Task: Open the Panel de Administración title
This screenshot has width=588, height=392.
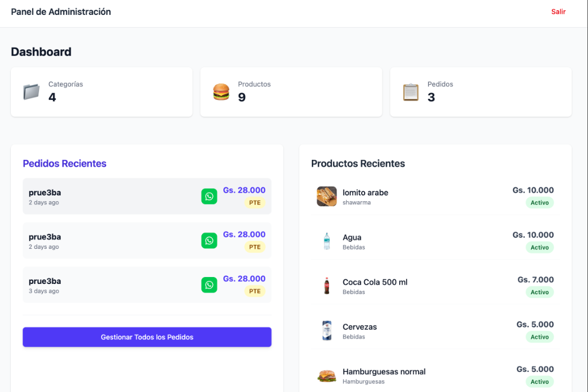Action: click(61, 12)
